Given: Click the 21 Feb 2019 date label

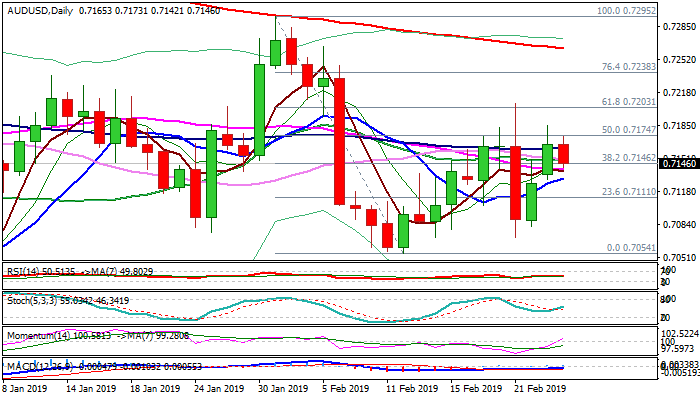Looking at the screenshot, I should 540,391.
